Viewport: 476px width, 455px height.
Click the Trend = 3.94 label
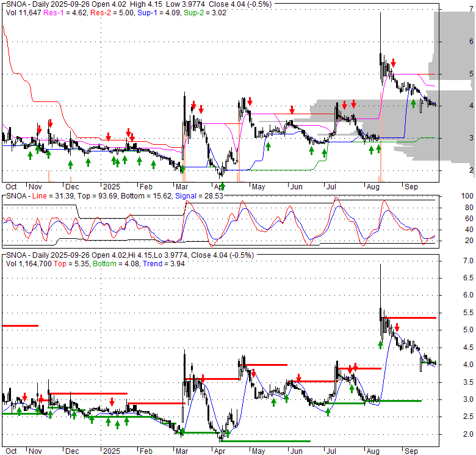(x=164, y=264)
